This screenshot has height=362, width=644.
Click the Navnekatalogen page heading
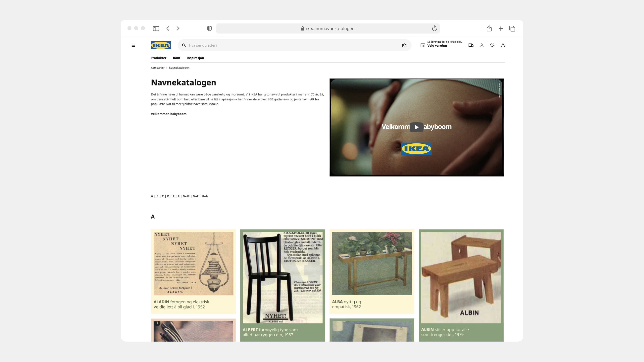click(183, 82)
